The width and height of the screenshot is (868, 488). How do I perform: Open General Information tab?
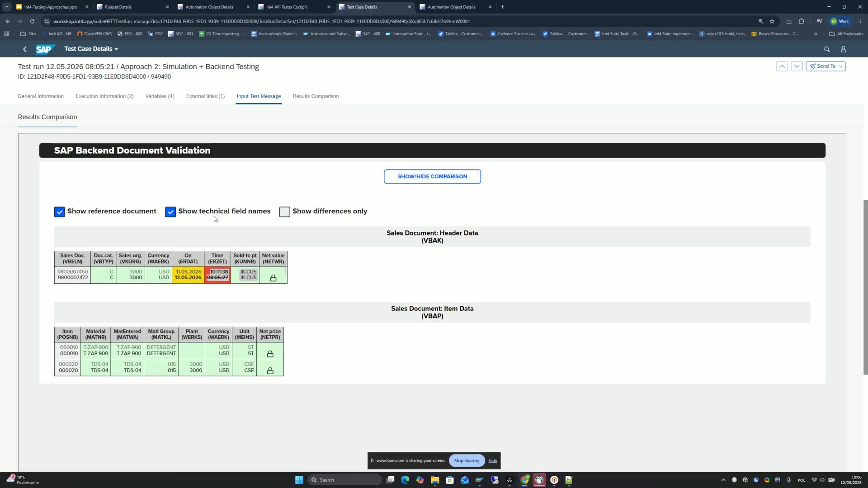coord(41,96)
